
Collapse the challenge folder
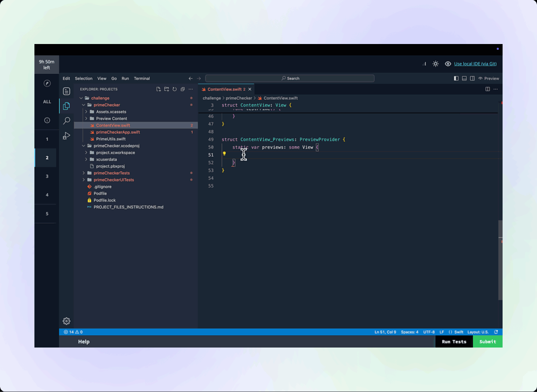81,98
